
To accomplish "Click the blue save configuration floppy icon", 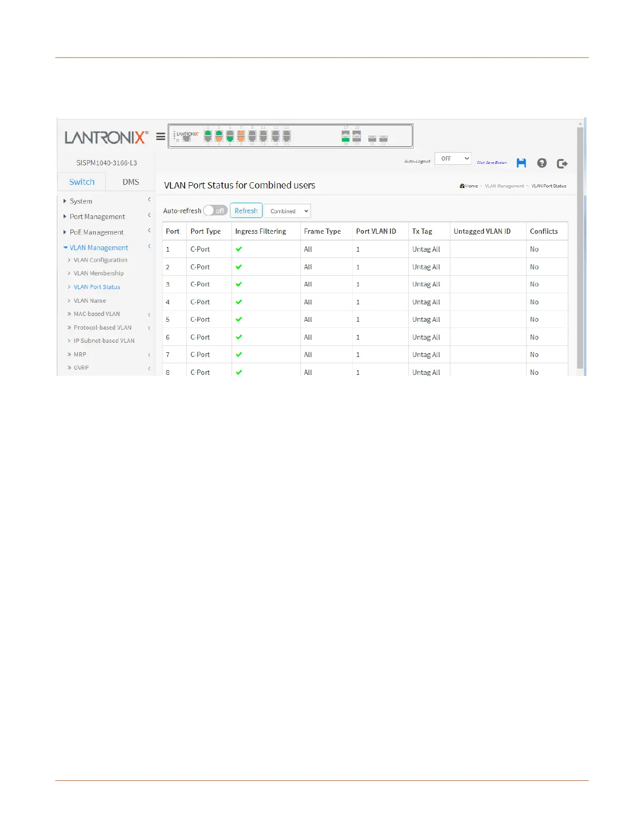I will point(521,163).
